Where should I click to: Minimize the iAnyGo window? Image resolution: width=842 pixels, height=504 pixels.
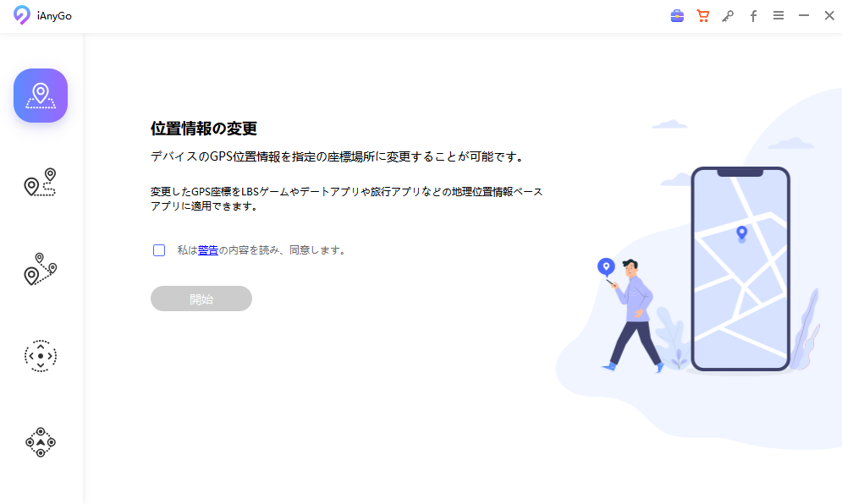803,15
